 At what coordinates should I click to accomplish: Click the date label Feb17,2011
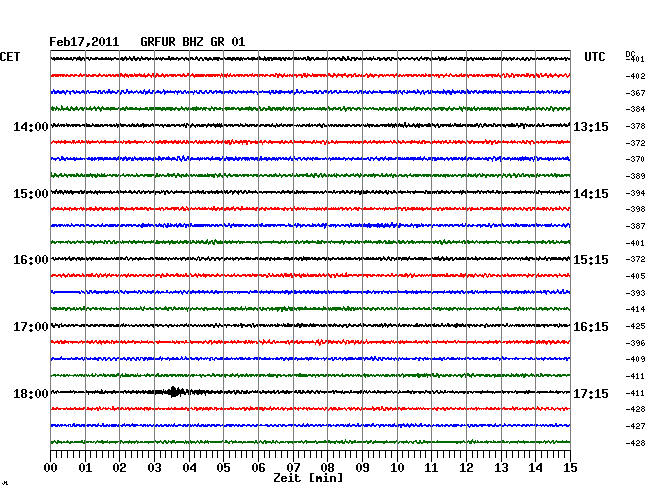tap(84, 42)
